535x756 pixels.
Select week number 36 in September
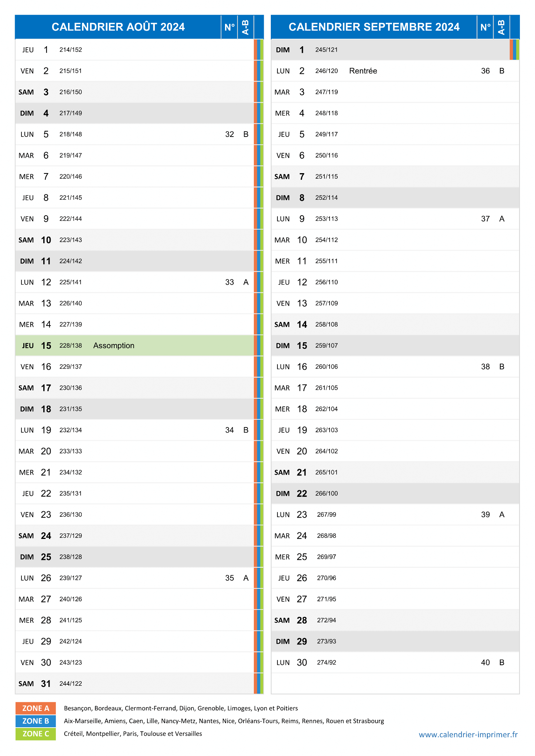coord(485,71)
